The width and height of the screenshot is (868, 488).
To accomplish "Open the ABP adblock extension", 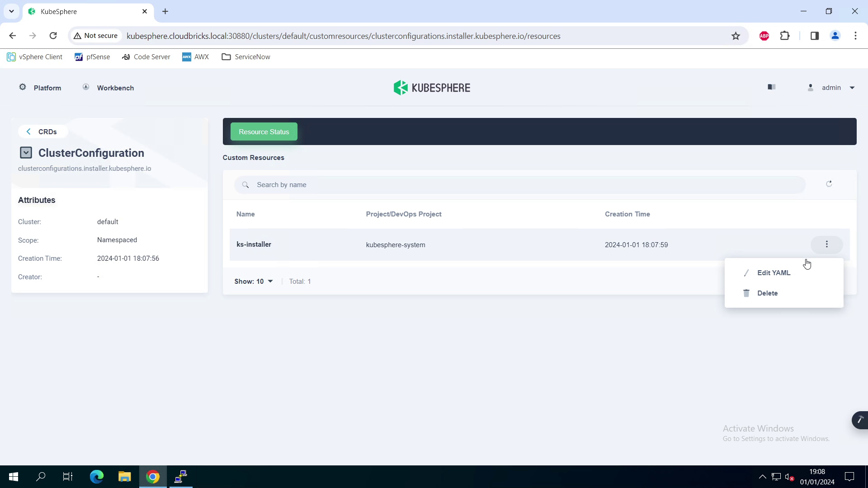I will [x=764, y=36].
